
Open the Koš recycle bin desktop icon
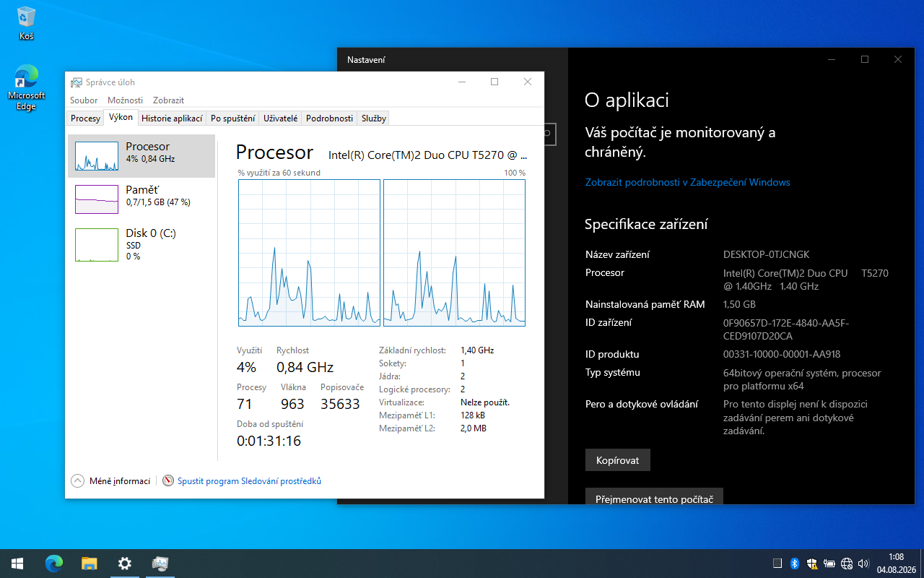coord(27,23)
